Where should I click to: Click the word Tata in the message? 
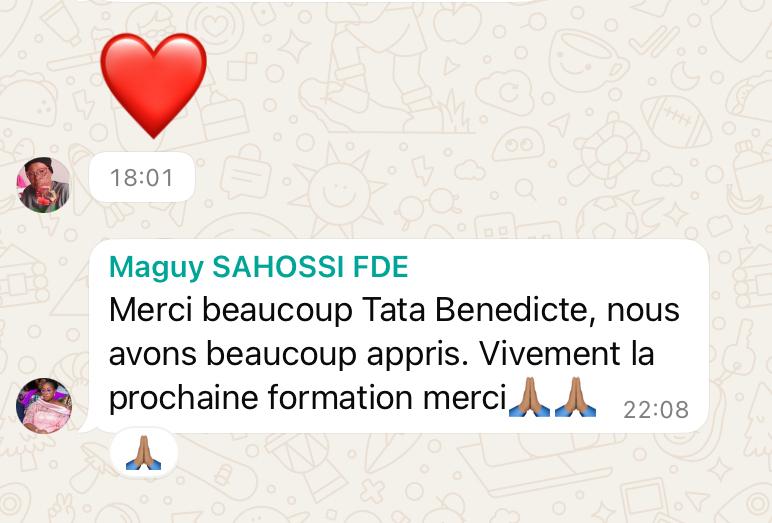[x=393, y=310]
